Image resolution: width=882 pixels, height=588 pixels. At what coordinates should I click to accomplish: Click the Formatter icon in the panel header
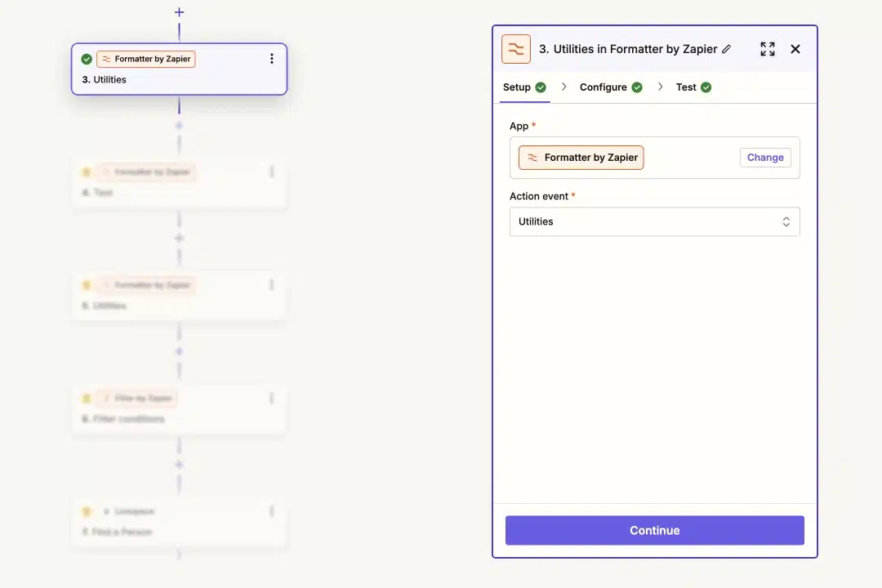pos(516,49)
